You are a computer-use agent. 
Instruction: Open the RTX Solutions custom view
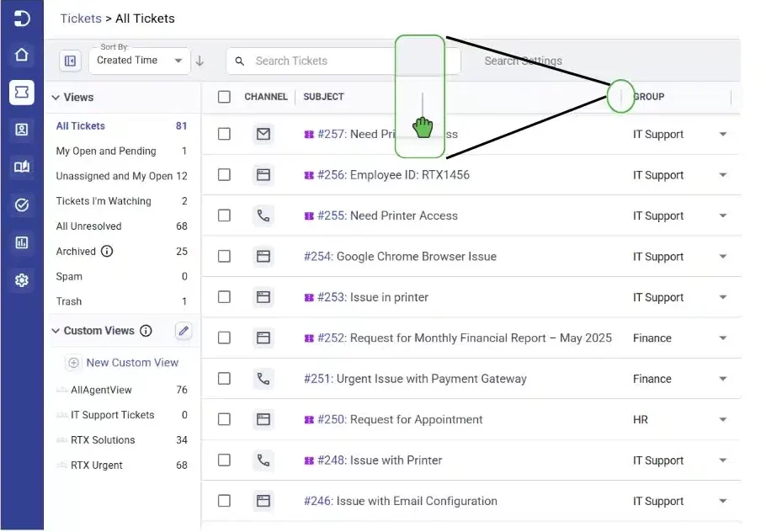pos(122,440)
